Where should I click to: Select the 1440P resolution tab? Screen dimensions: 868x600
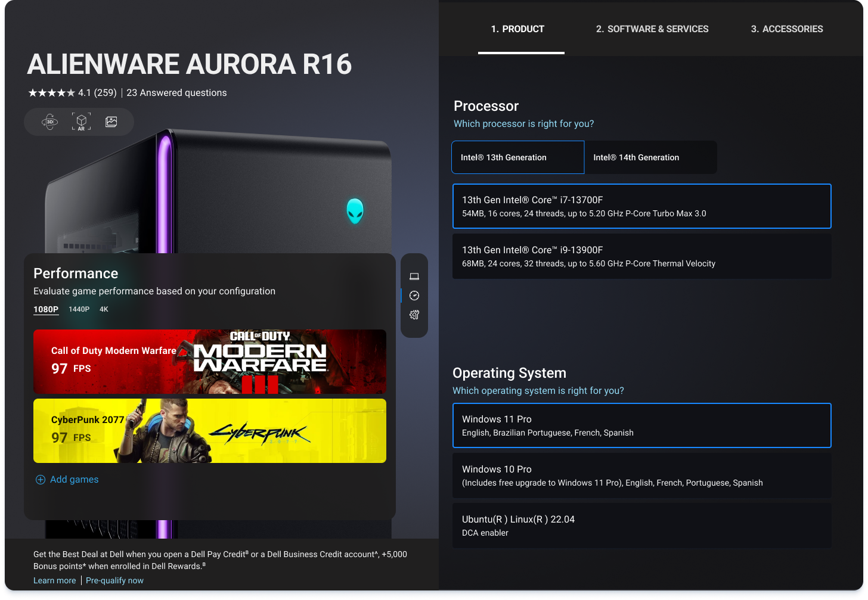click(x=79, y=309)
